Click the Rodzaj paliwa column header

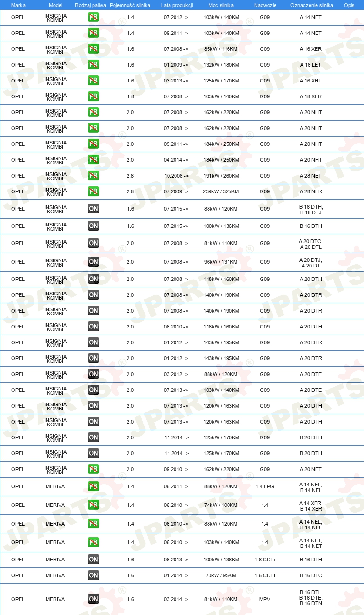click(x=90, y=5)
